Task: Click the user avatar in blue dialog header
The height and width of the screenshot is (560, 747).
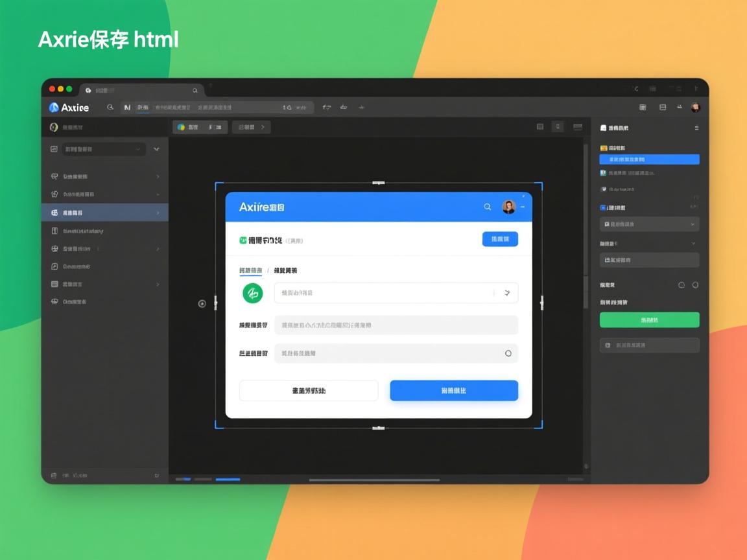Action: (x=508, y=207)
